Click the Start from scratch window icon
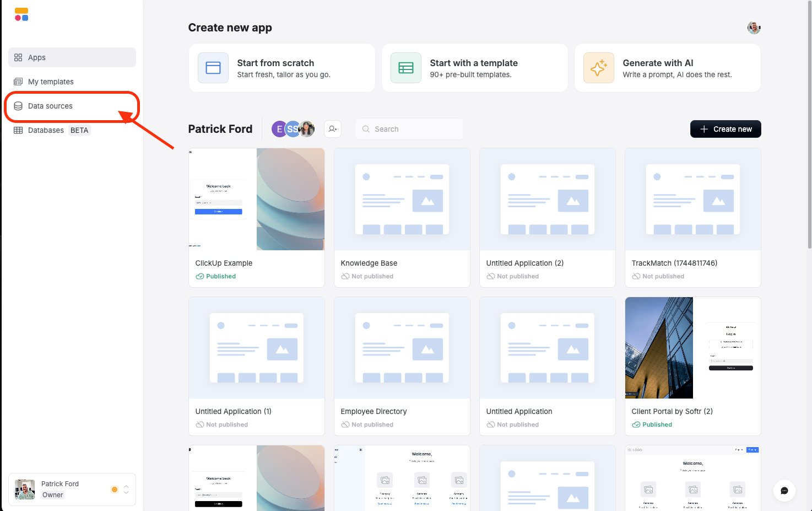812x511 pixels. (x=213, y=68)
